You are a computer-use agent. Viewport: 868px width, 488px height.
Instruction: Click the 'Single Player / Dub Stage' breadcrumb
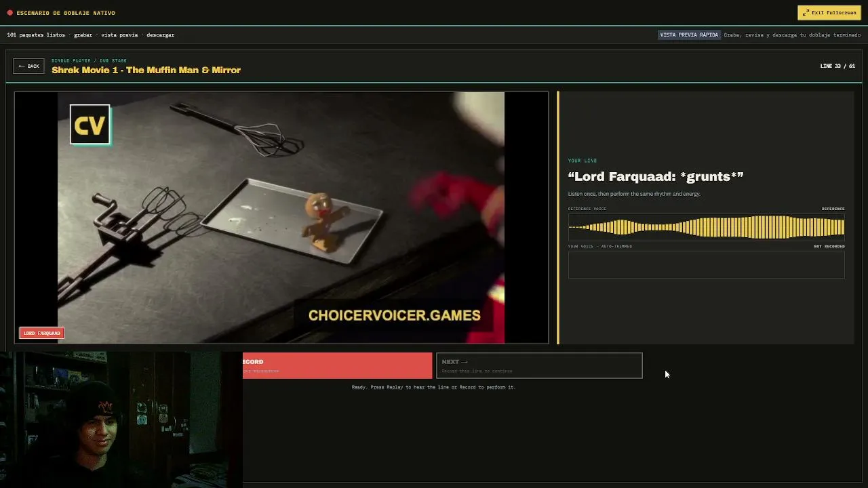(x=89, y=60)
